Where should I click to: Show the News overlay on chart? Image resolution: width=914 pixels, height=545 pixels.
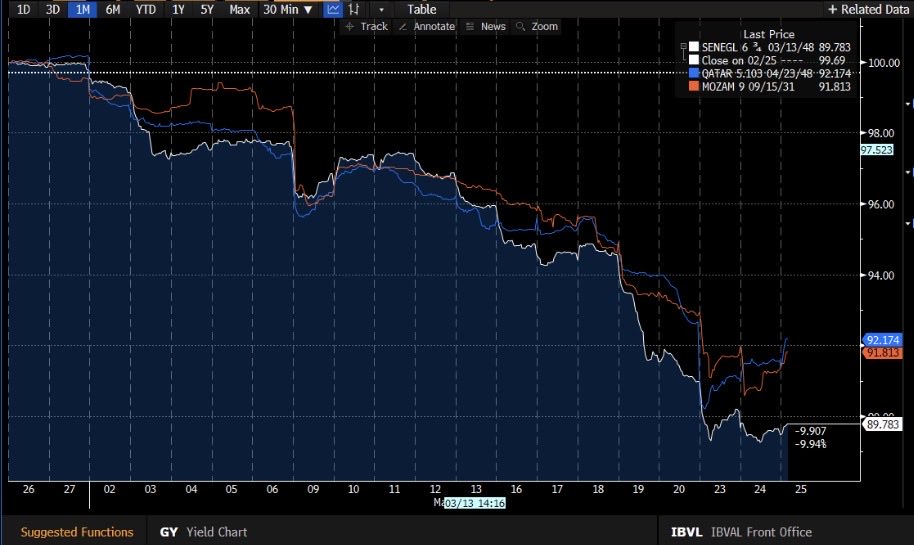click(x=486, y=26)
